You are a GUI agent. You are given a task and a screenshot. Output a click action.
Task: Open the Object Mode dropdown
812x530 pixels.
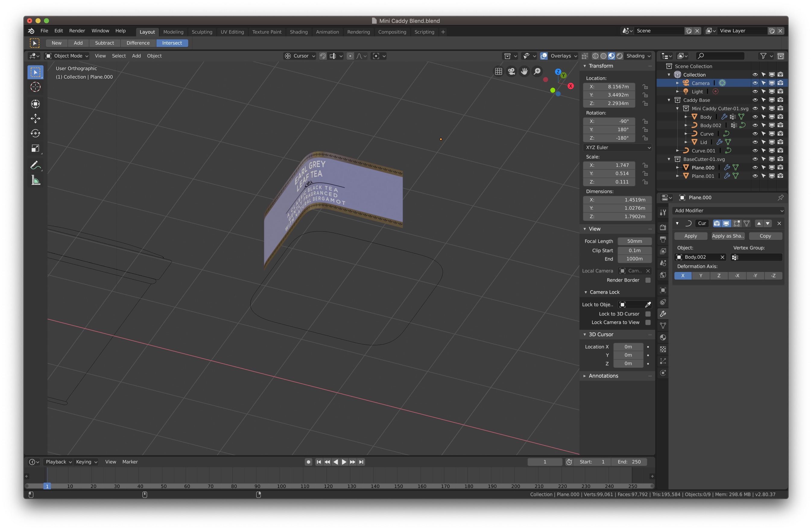click(x=67, y=56)
